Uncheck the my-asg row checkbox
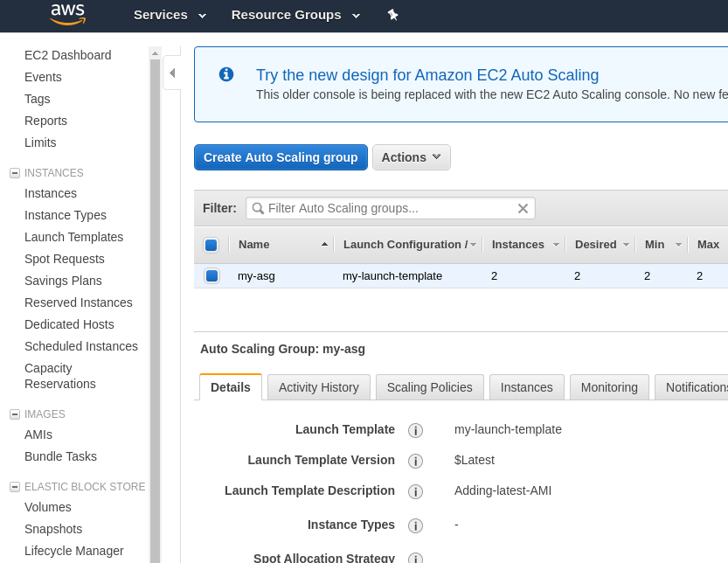Screen dimensions: 728x563 [x=211, y=276]
